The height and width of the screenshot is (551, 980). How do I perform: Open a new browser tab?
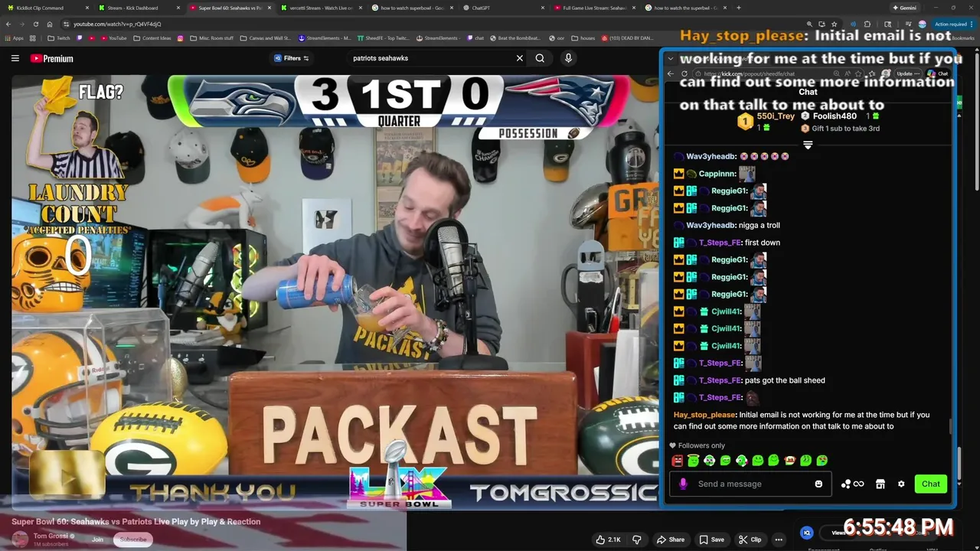click(x=738, y=8)
